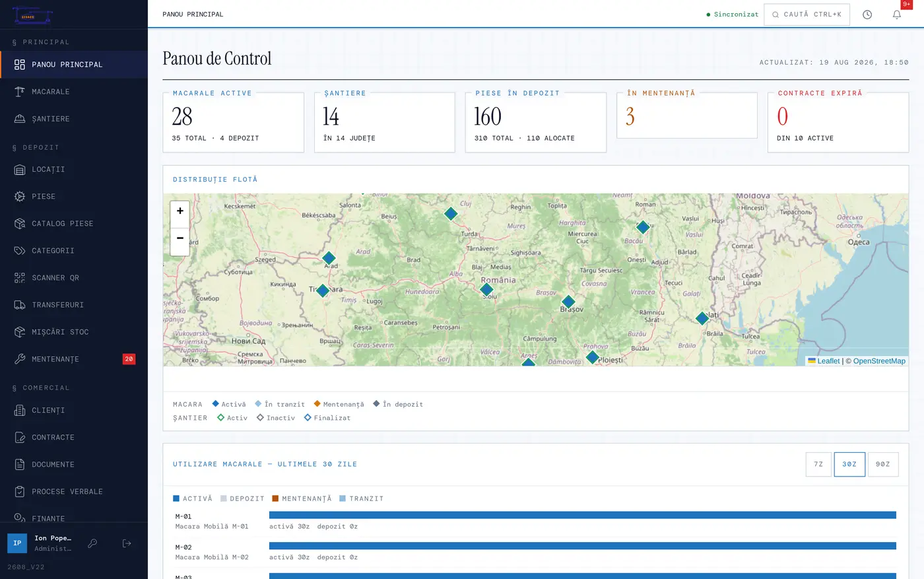Click the logout arrow icon in the user panel
Viewport: 924px width, 579px height.
tap(127, 543)
